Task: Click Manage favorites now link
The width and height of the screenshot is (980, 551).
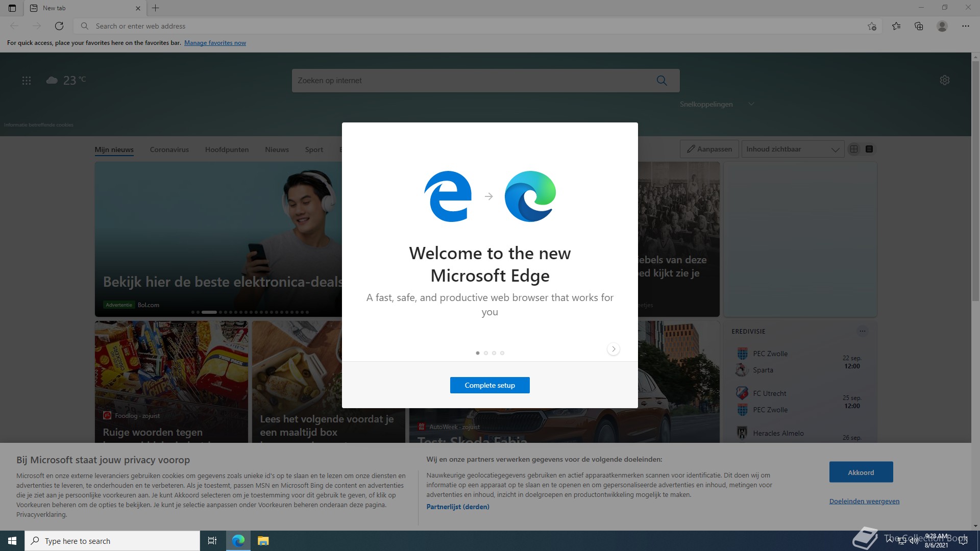Action: pyautogui.click(x=215, y=43)
